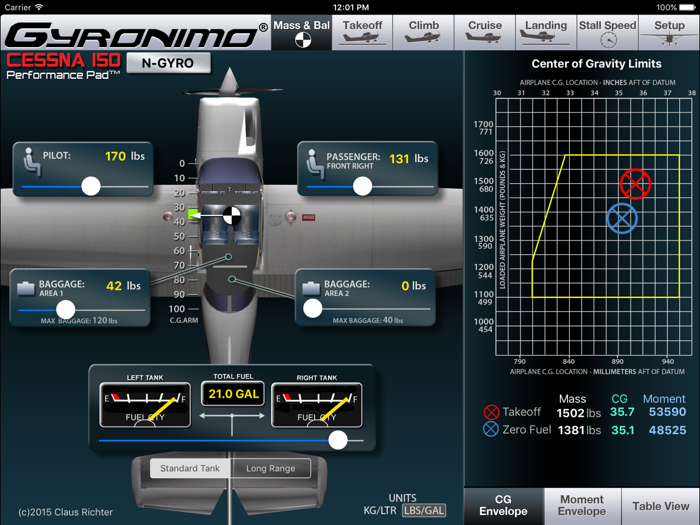Click the front-view airplane icon under Setup
The image size is (700, 525).
[x=669, y=38]
